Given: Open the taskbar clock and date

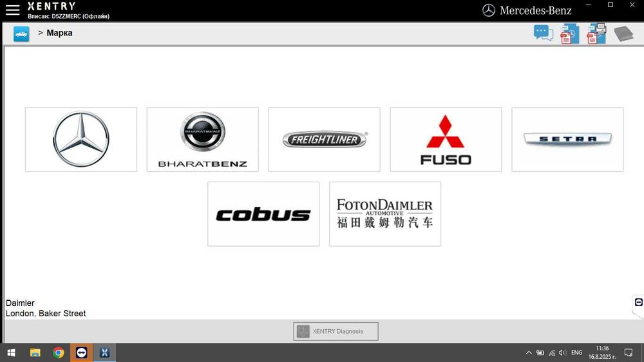Looking at the screenshot, I should point(602,352).
